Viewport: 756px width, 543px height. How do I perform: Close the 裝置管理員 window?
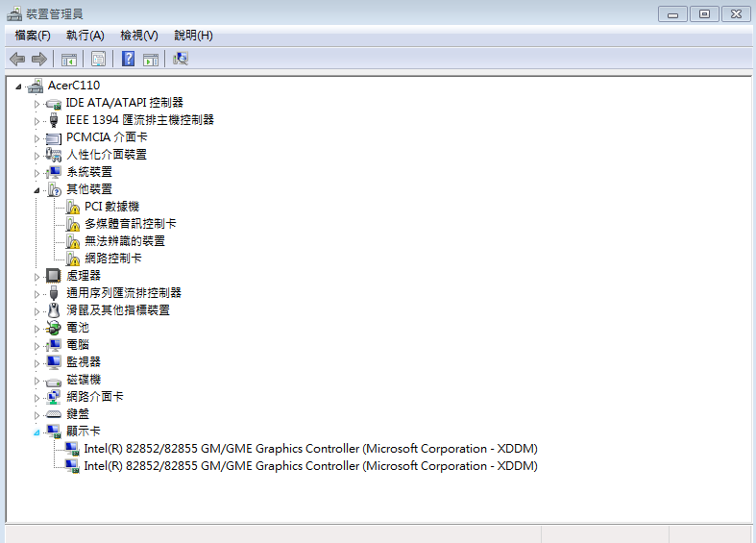[x=736, y=14]
